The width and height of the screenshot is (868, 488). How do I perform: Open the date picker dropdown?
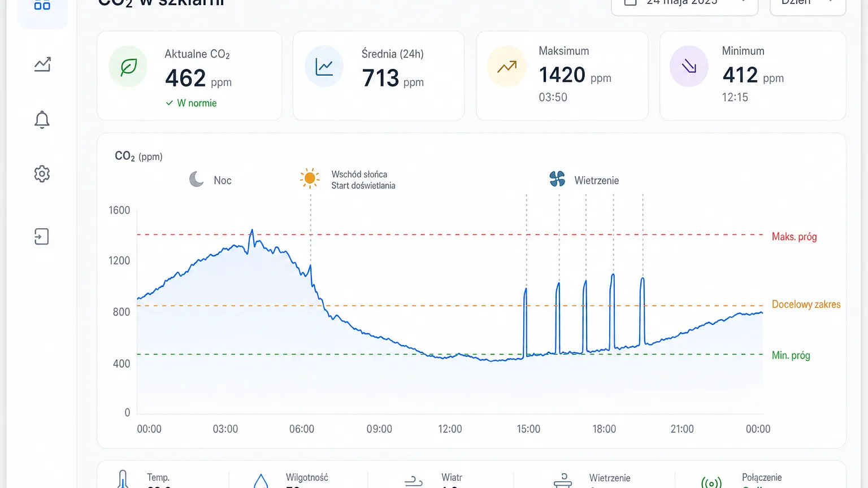(685, 5)
